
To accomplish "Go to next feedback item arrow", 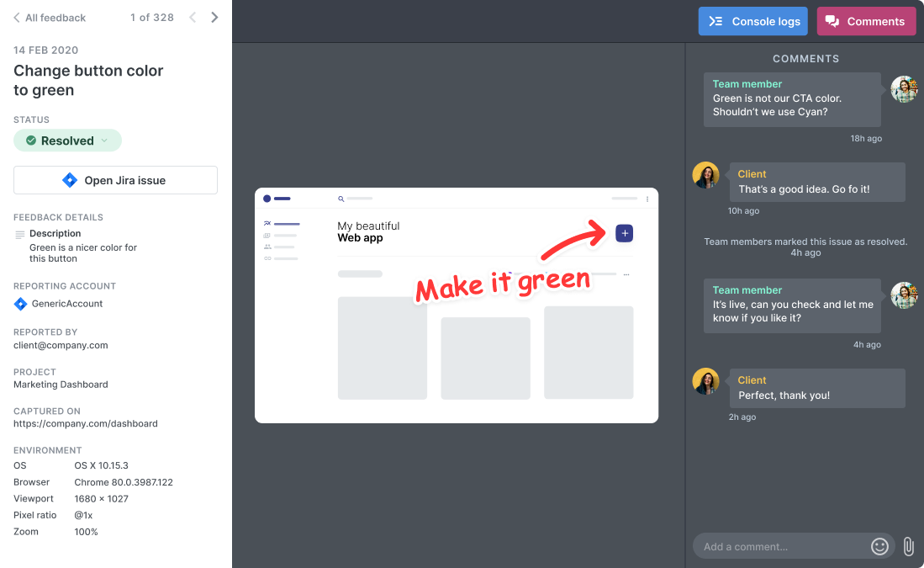I will point(214,18).
